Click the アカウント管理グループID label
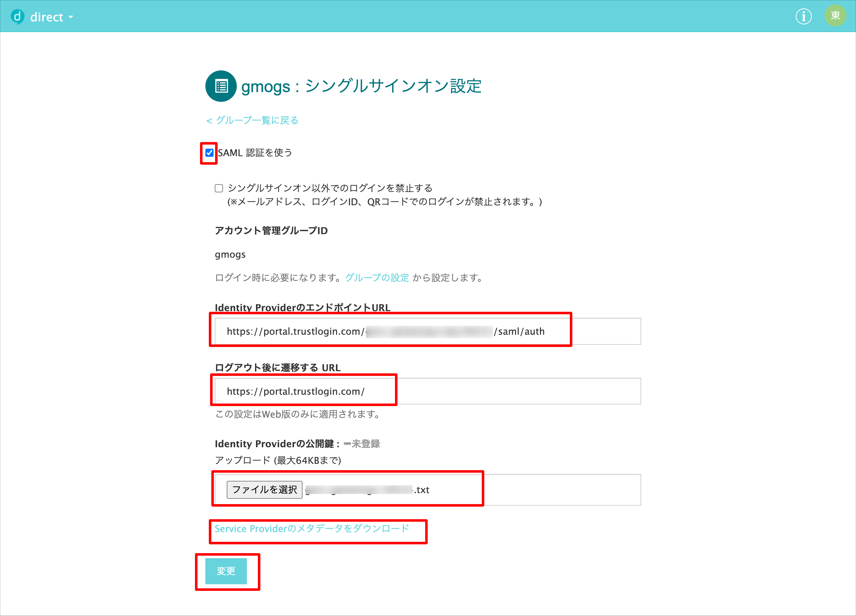Viewport: 856px width, 616px height. [x=271, y=230]
